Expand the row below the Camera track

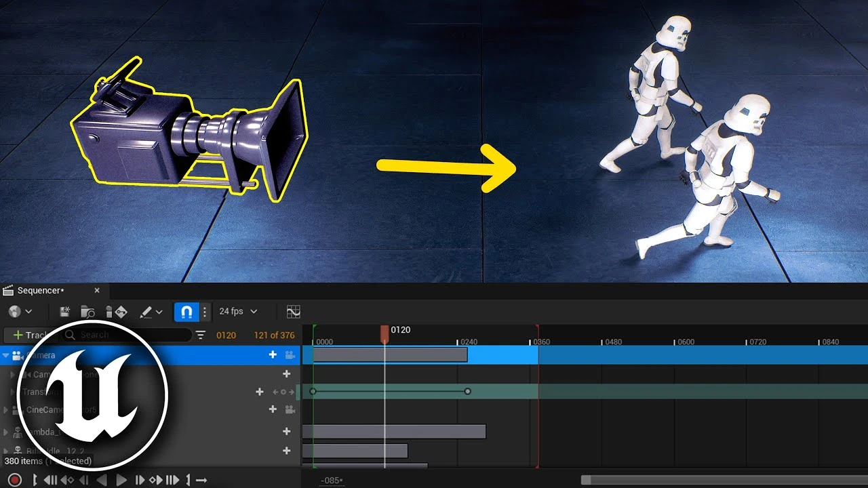point(12,374)
